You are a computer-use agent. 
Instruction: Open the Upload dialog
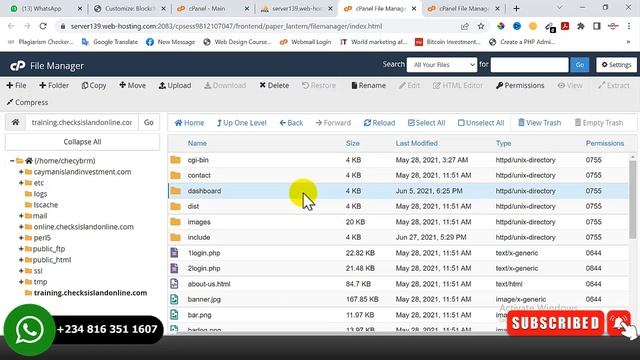pyautogui.click(x=175, y=85)
